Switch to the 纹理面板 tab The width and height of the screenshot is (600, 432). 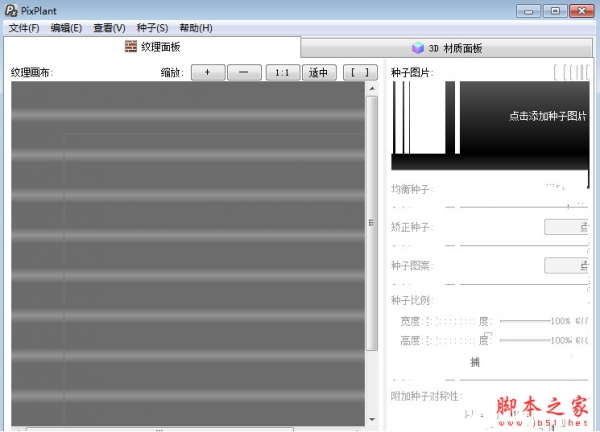coord(152,47)
